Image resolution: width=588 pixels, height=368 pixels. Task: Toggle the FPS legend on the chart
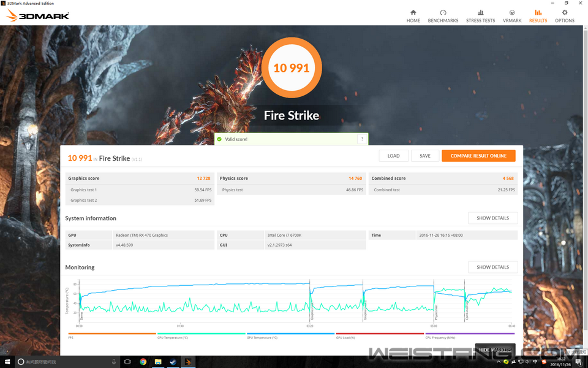[72, 337]
